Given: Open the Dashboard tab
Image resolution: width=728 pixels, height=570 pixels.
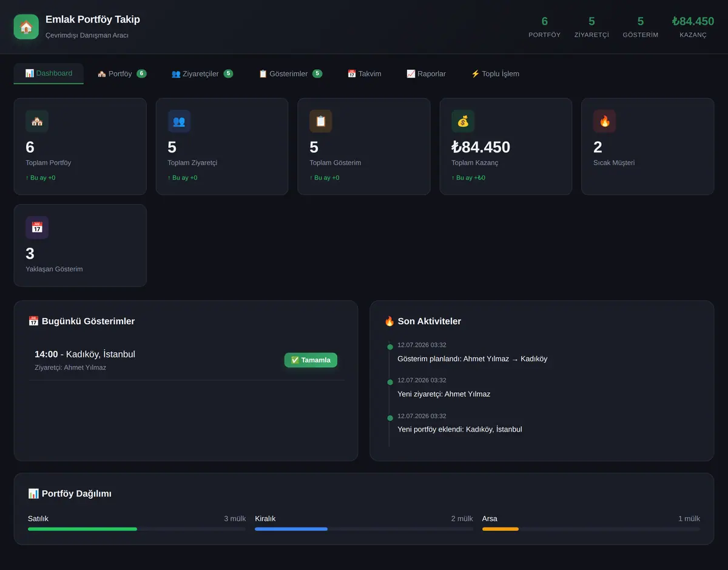Looking at the screenshot, I should [49, 73].
